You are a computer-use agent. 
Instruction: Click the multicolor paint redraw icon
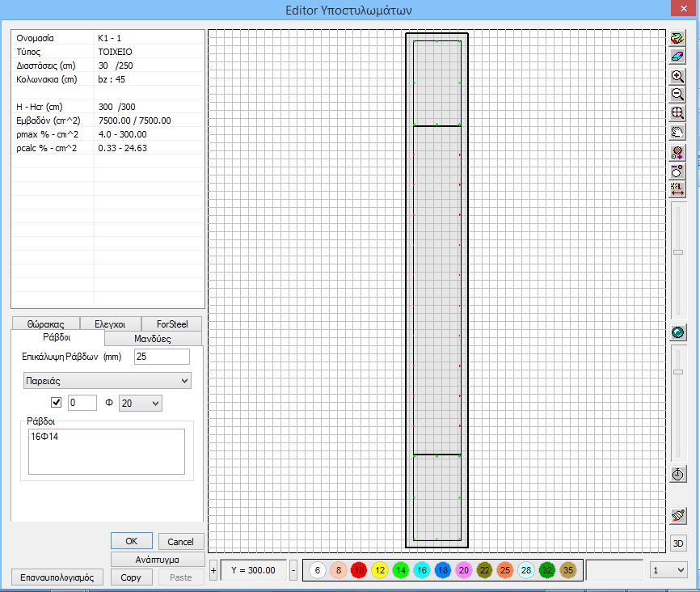click(677, 38)
